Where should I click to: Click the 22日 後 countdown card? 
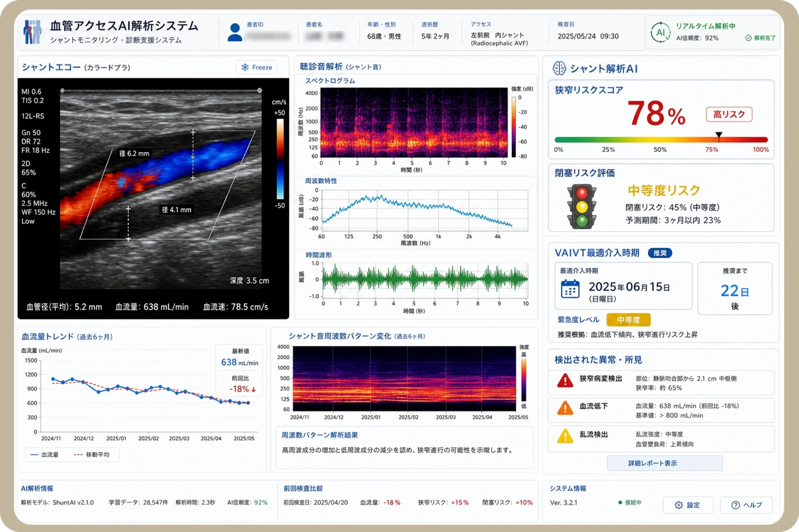[x=735, y=288]
